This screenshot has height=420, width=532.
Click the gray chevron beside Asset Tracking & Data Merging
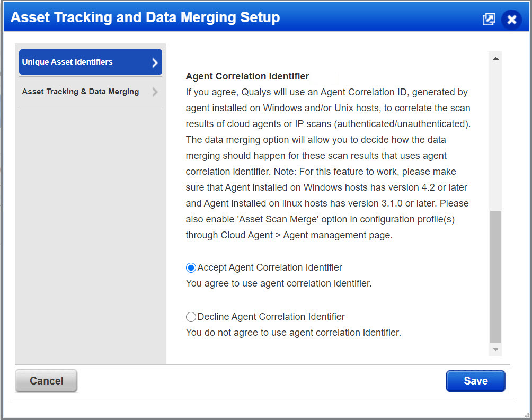coord(155,92)
